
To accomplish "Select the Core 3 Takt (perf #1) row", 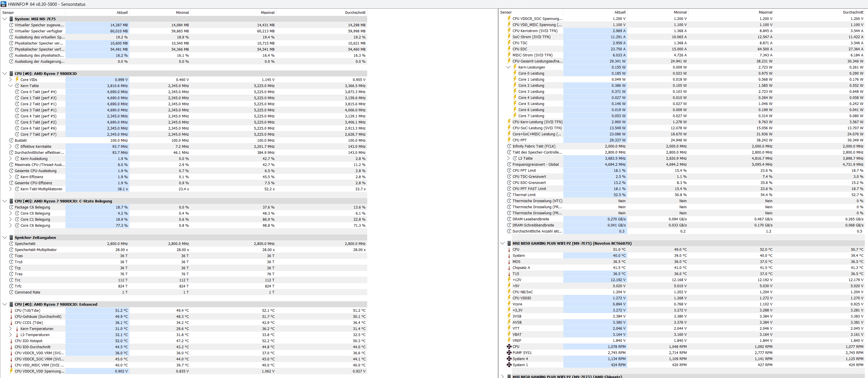I will point(39,110).
